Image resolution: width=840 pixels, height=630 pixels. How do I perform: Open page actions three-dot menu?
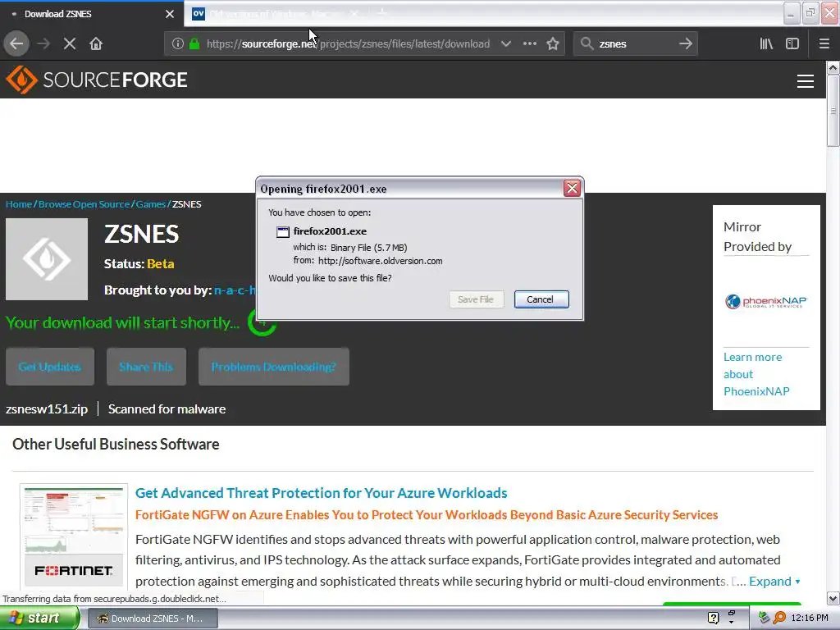coord(529,43)
